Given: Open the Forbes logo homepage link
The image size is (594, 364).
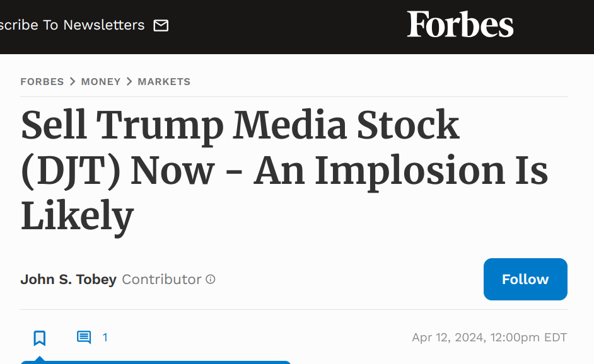Looking at the screenshot, I should (x=460, y=24).
